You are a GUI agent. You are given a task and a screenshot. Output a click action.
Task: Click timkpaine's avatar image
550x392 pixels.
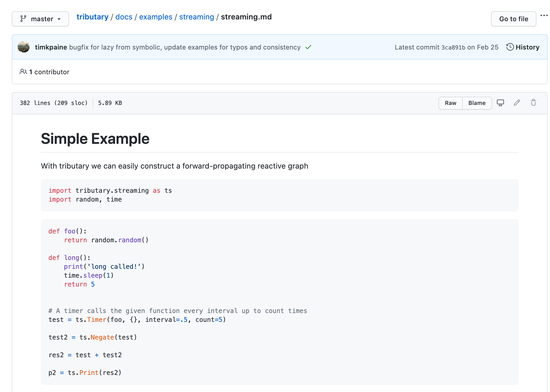click(x=24, y=47)
